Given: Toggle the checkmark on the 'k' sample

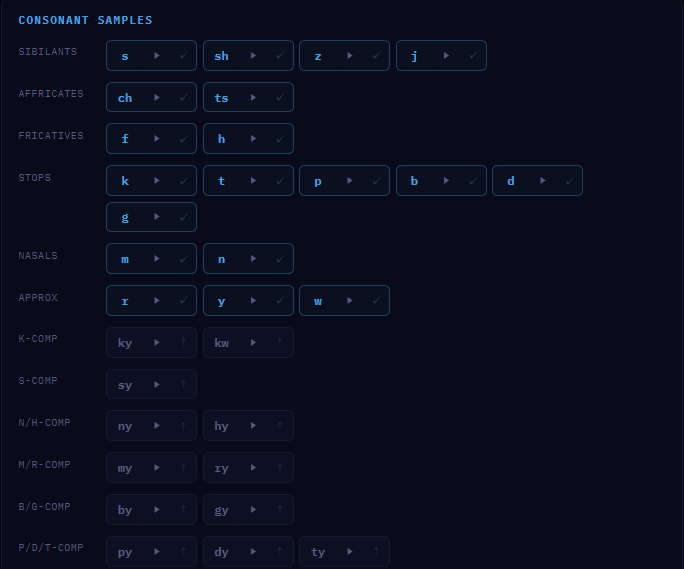Looking at the screenshot, I should pyautogui.click(x=184, y=181).
